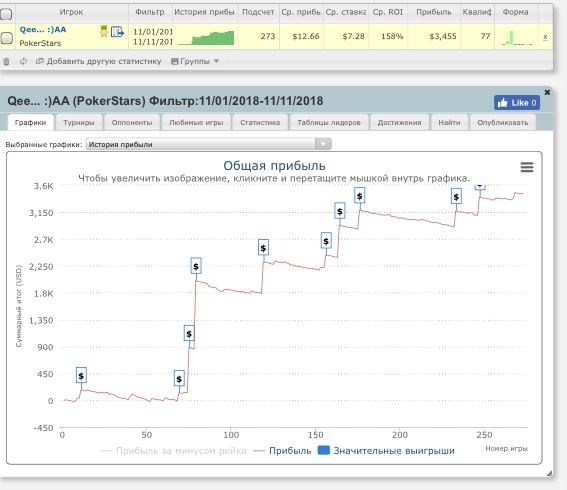
Task: Click the Facebook Like button
Action: [517, 103]
